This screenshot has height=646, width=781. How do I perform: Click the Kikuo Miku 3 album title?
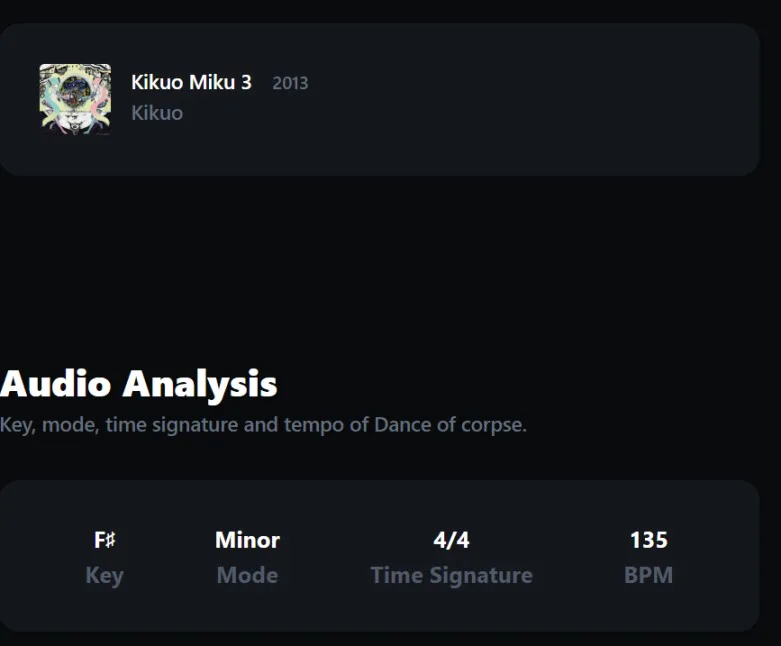pyautogui.click(x=191, y=82)
